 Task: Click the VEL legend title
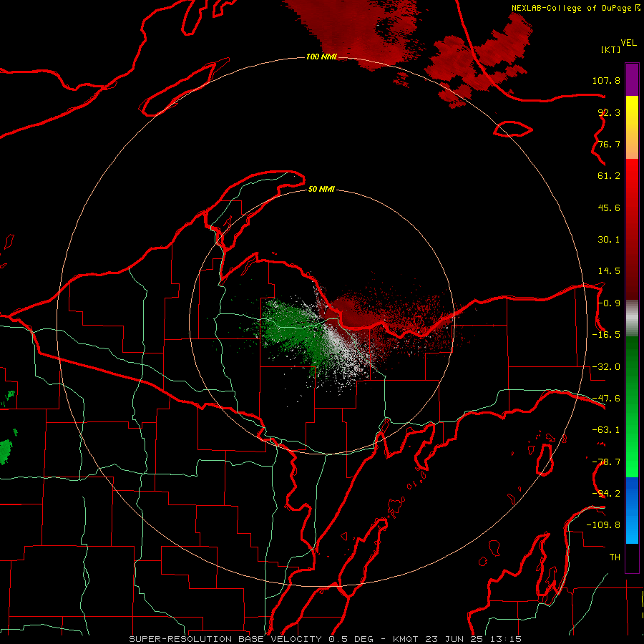628,43
